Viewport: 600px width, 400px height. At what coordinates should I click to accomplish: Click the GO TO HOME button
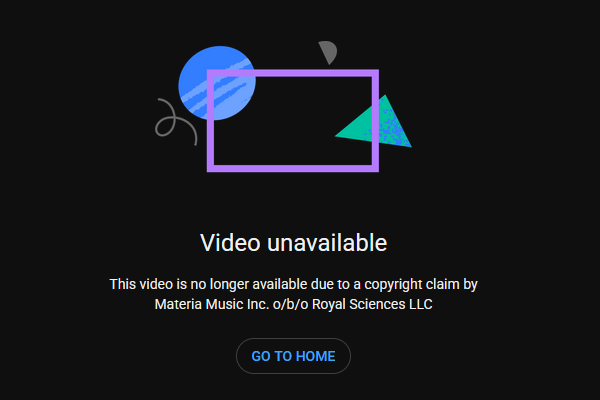coord(293,356)
